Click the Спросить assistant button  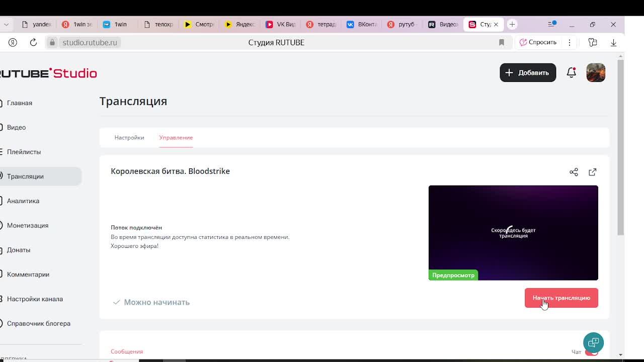coord(538,42)
